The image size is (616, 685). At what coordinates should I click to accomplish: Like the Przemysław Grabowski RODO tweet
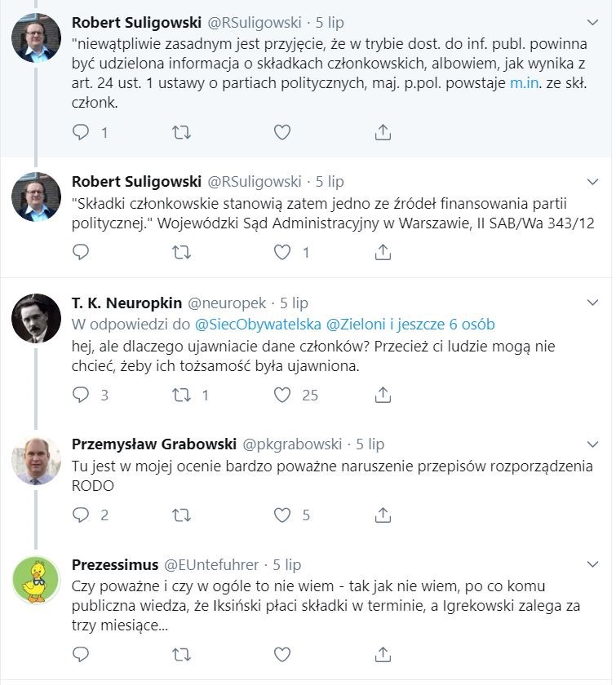tap(282, 515)
